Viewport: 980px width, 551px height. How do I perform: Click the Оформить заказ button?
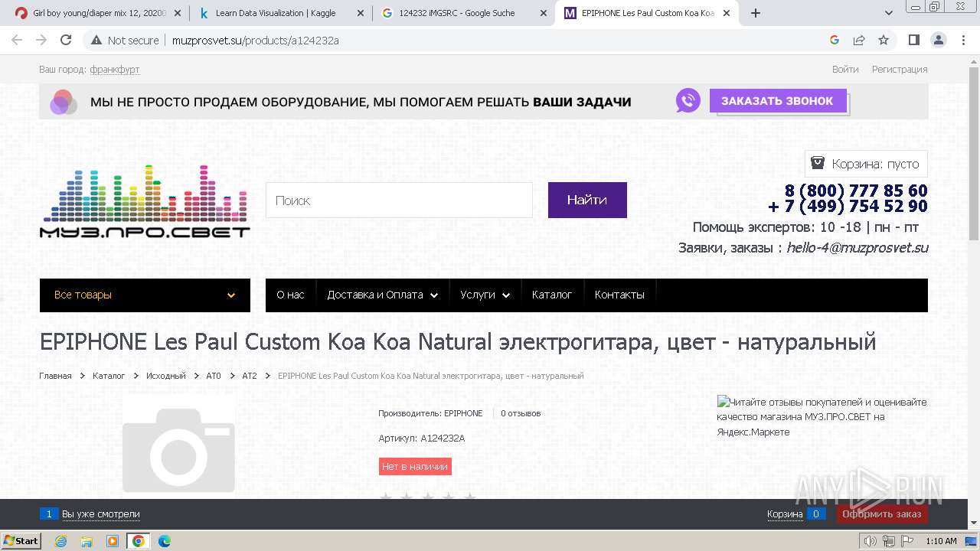tap(882, 514)
